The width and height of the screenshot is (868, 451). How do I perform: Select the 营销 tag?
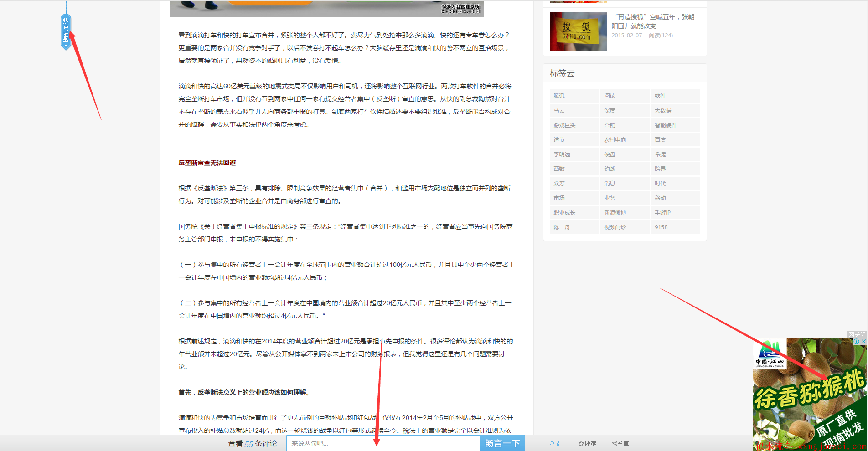point(625,125)
